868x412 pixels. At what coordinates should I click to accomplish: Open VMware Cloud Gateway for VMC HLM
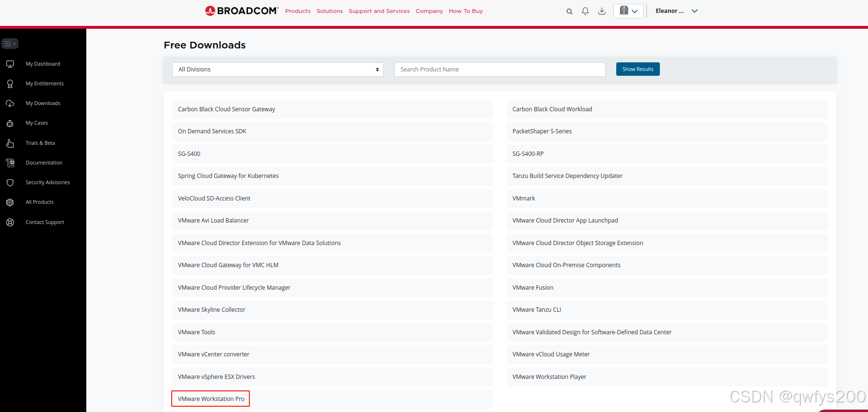(332, 265)
